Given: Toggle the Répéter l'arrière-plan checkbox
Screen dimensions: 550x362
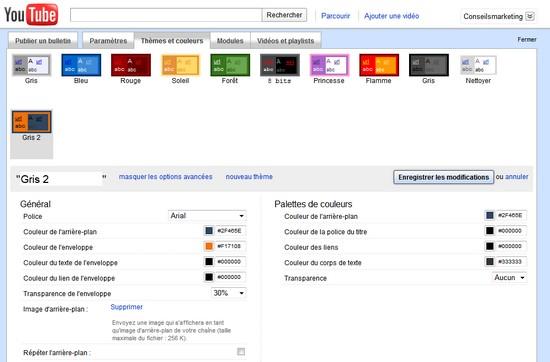Looking at the screenshot, I should (x=241, y=351).
